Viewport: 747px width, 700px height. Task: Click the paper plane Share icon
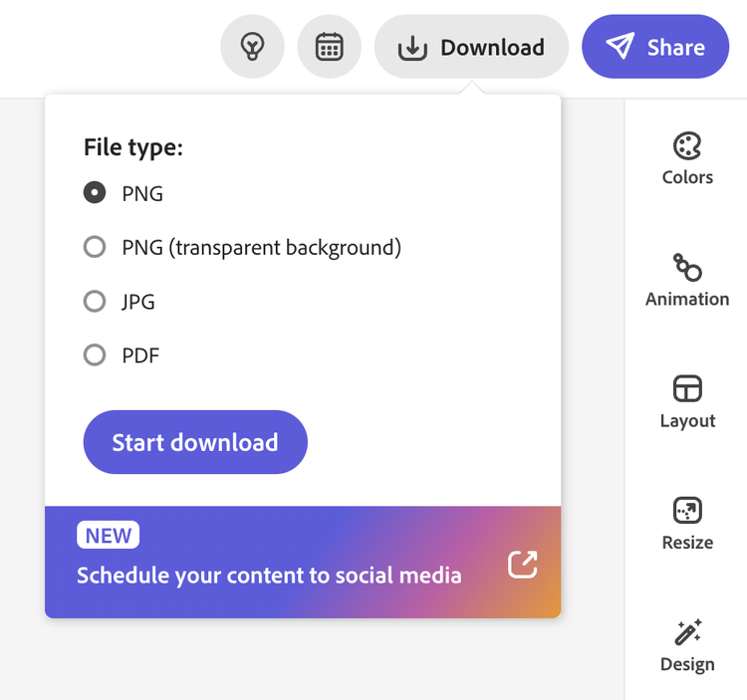621,47
